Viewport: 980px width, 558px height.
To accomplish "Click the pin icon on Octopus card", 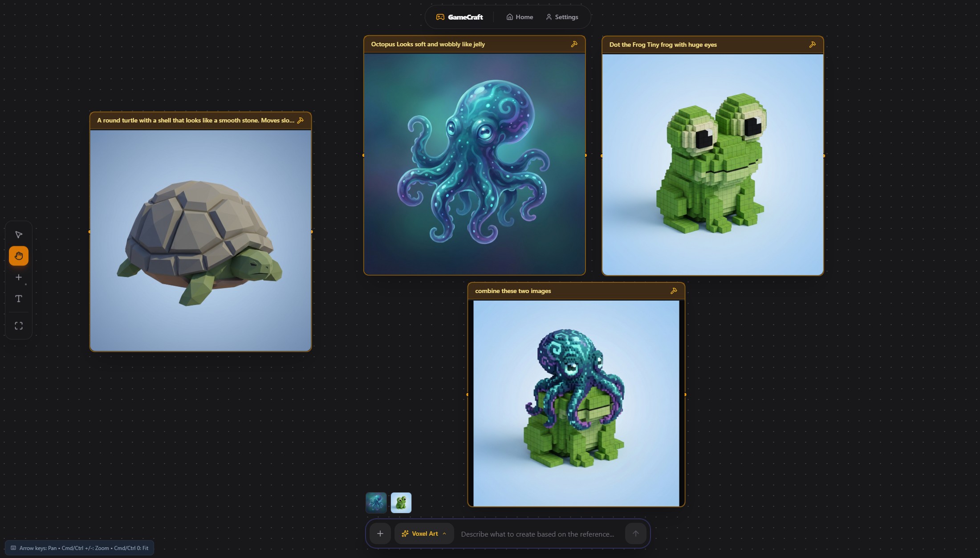I will [574, 44].
